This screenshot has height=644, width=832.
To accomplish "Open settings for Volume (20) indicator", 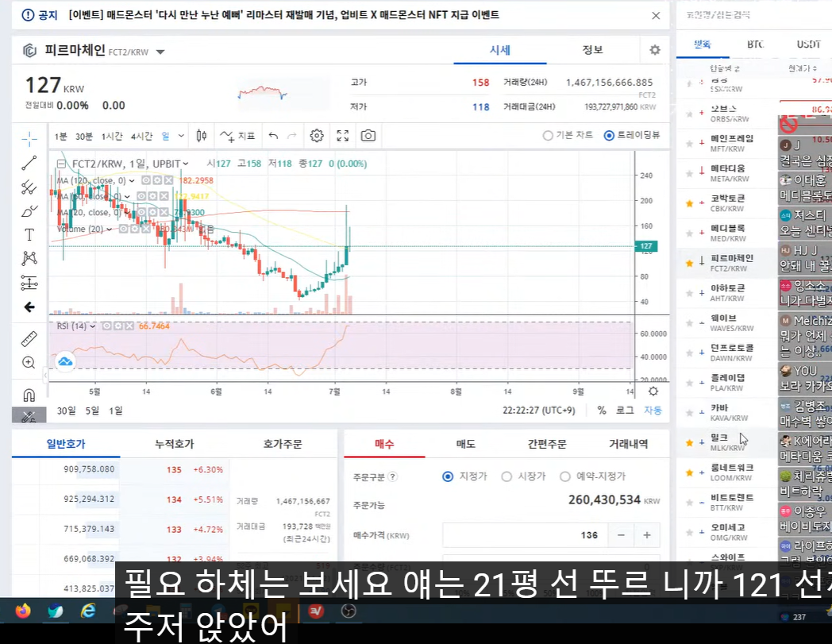I will (x=134, y=229).
